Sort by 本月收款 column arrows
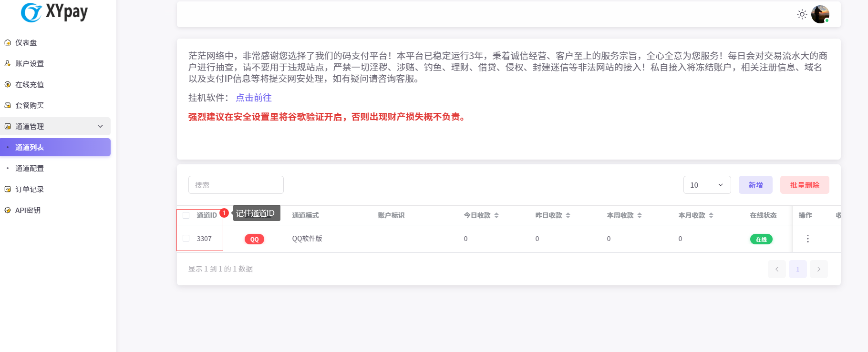Image resolution: width=868 pixels, height=352 pixels. point(711,215)
